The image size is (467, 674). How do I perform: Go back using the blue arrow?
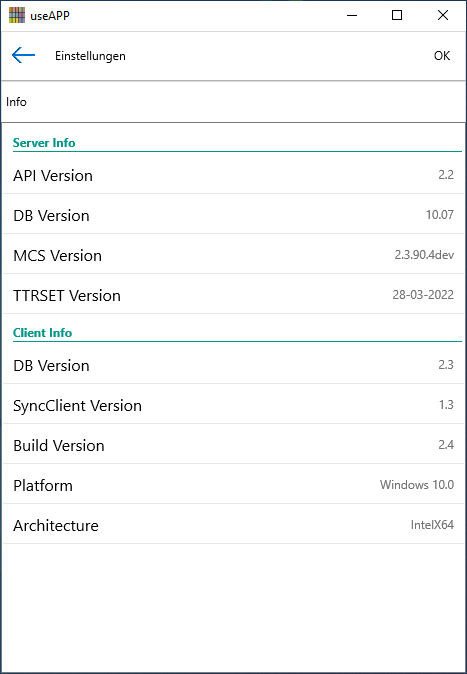pyautogui.click(x=23, y=55)
